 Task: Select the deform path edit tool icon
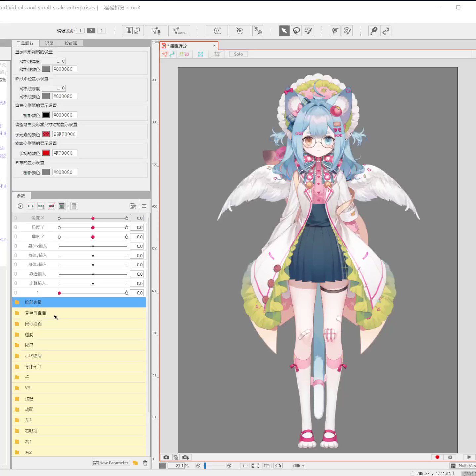(347, 31)
